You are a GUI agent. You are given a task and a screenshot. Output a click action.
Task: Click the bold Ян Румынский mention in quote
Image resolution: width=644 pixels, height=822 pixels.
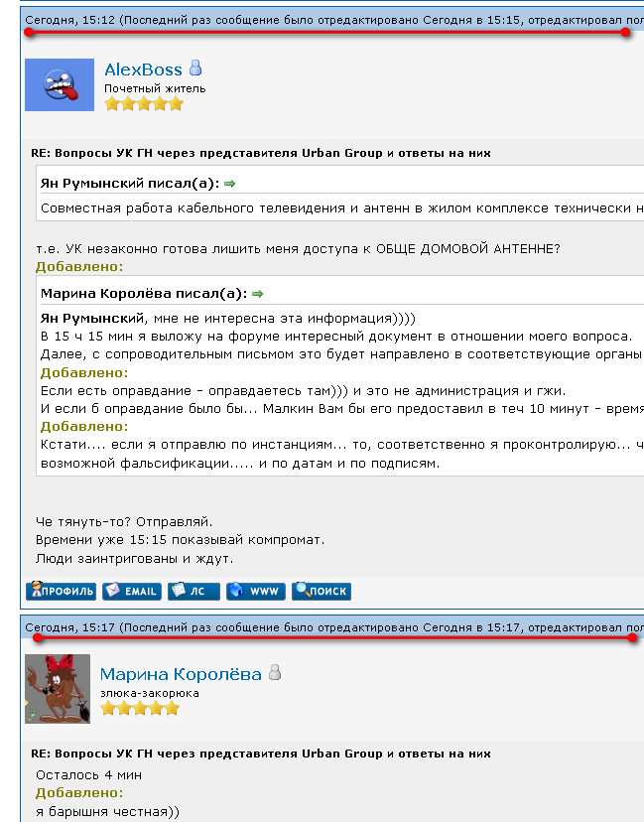[91, 319]
